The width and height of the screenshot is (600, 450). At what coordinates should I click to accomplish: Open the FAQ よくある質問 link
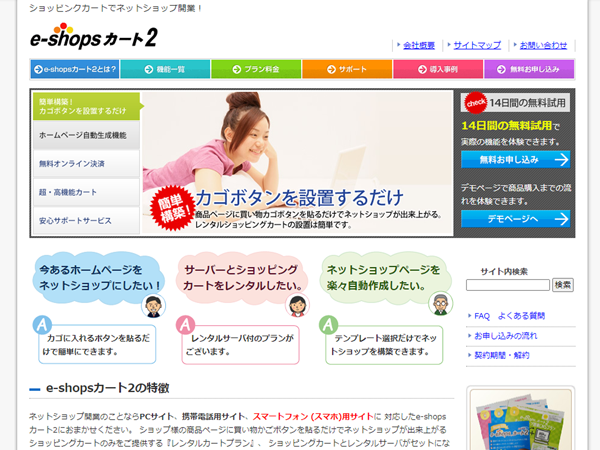509,316
